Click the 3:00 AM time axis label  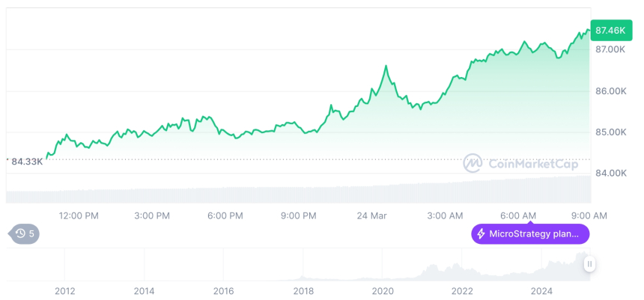(445, 215)
